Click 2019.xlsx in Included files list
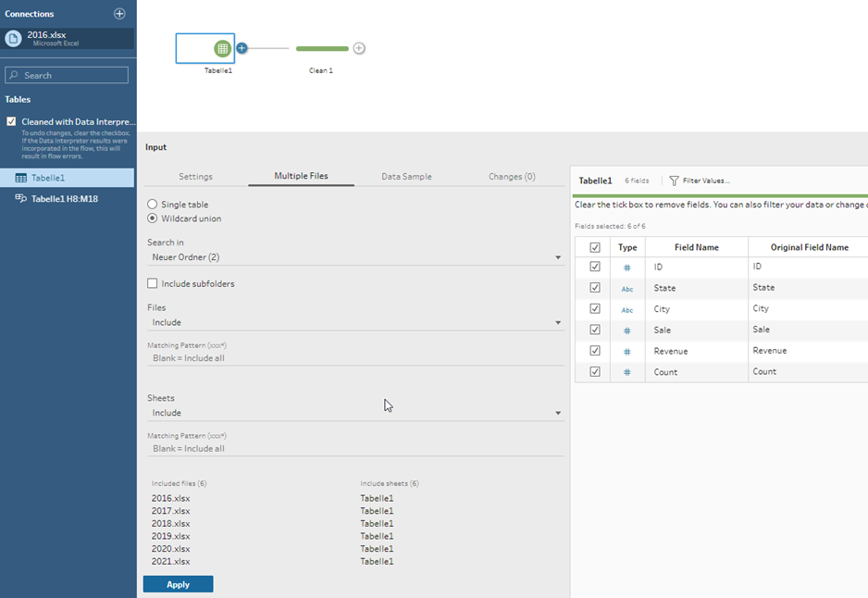Viewport: 868px width, 598px height. click(x=170, y=537)
